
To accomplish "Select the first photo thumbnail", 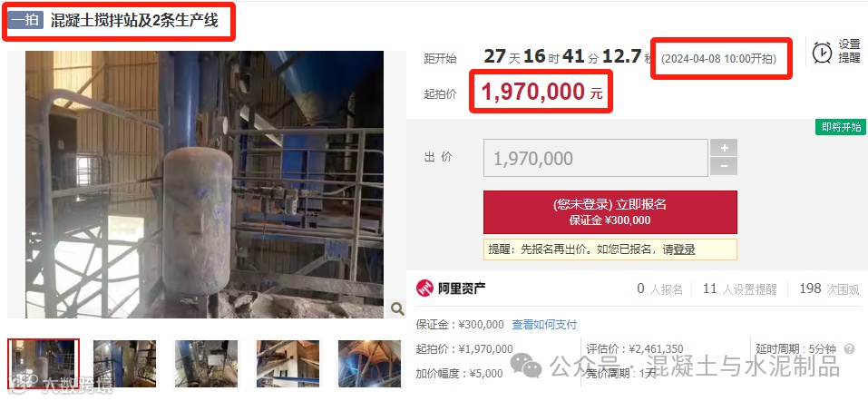I will [44, 363].
